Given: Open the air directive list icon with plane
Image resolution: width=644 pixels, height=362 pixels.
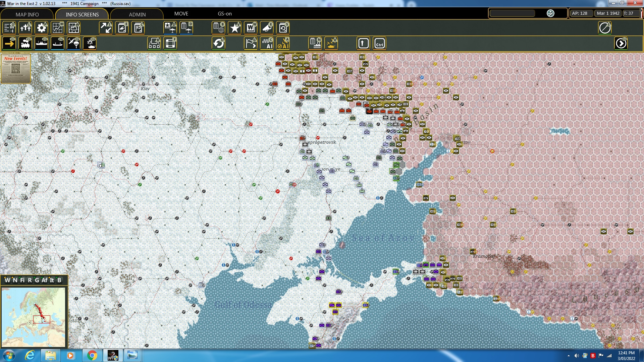Looking at the screenshot, I should click(186, 28).
